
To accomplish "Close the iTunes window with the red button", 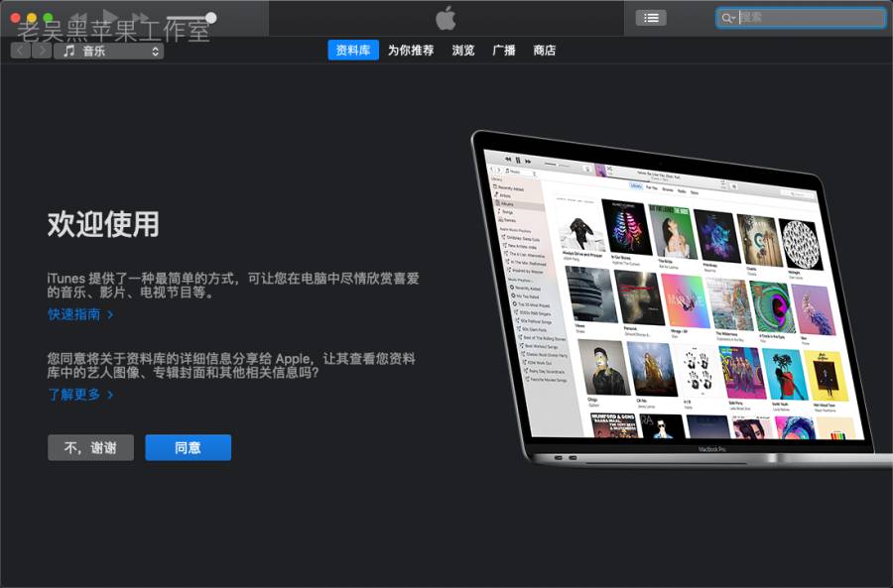I will tap(15, 18).
